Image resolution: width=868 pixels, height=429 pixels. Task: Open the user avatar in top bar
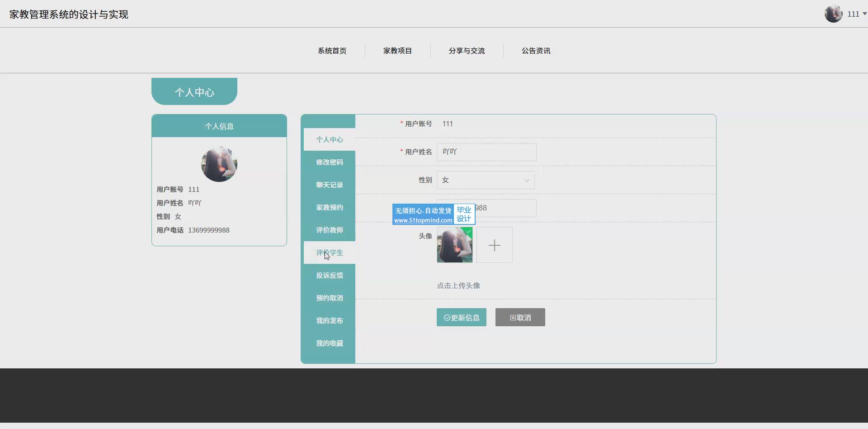[833, 14]
